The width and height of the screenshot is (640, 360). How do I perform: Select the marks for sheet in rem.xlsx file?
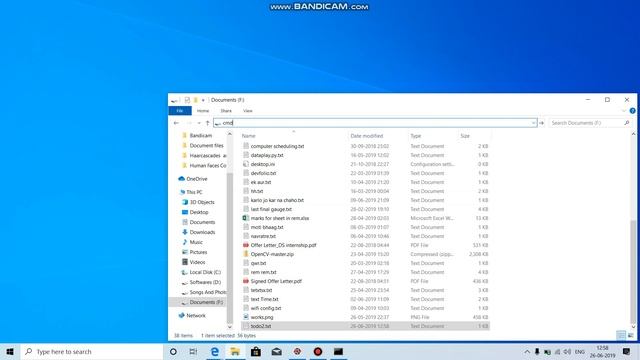pyautogui.click(x=280, y=218)
